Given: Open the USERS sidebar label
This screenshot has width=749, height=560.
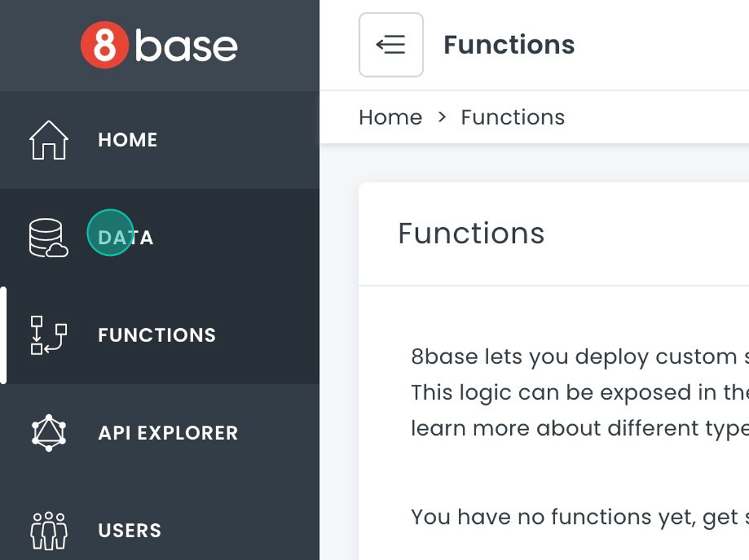Looking at the screenshot, I should pos(130,531).
